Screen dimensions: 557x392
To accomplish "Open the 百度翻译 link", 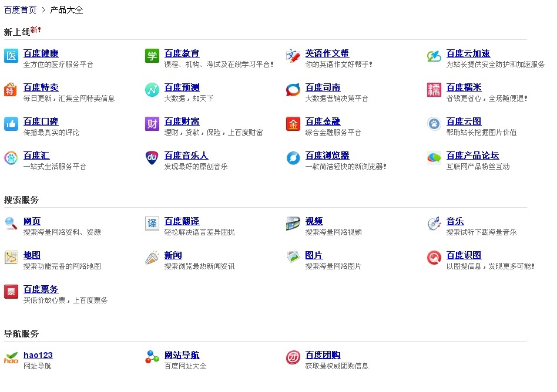I will [x=182, y=221].
